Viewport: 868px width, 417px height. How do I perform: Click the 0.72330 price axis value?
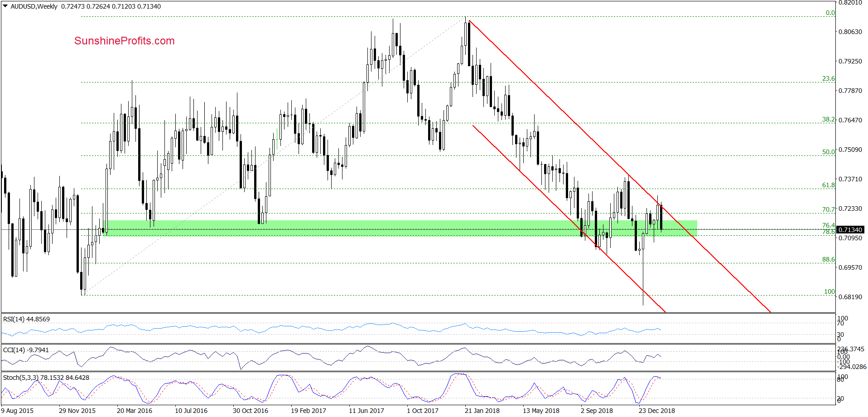tap(850, 208)
